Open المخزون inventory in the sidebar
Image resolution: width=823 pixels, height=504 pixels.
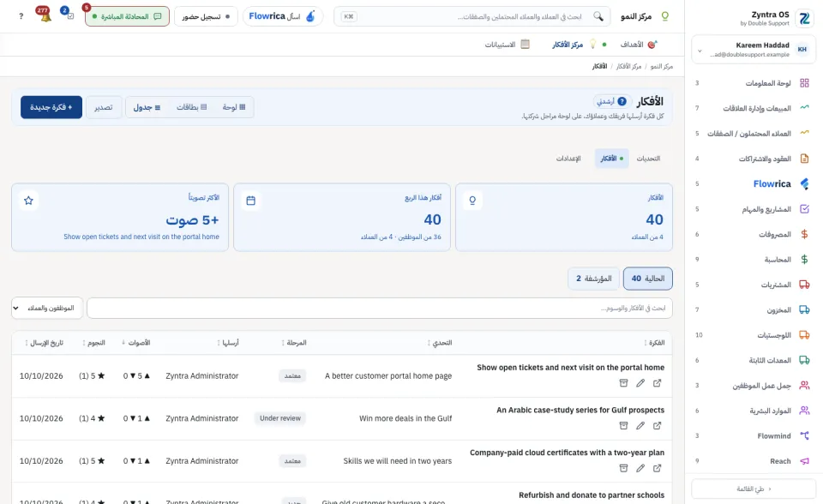click(754, 309)
